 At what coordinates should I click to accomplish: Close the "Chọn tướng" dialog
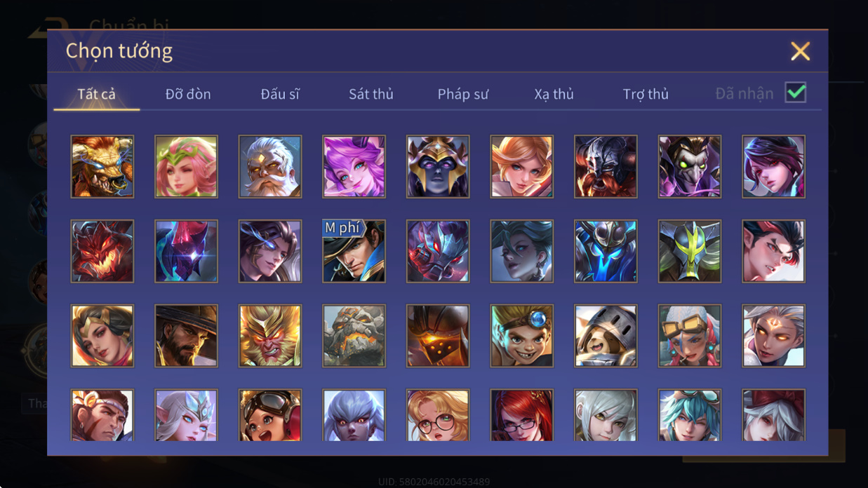(x=800, y=50)
